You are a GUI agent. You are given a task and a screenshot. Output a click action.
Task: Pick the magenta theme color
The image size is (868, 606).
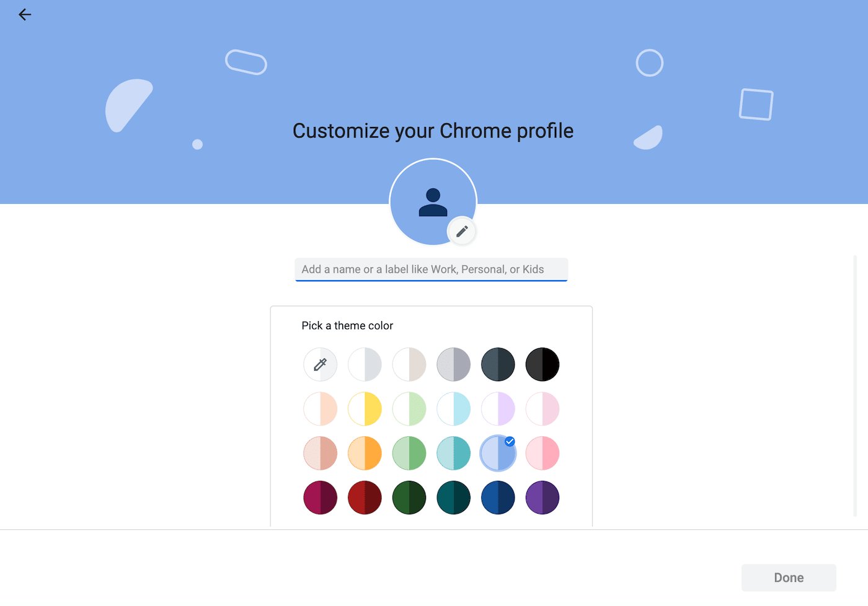320,498
